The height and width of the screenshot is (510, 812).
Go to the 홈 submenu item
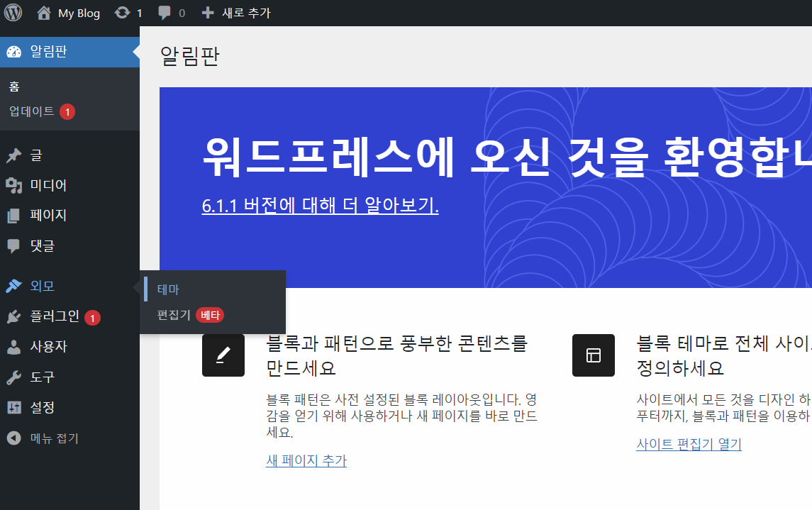click(14, 87)
